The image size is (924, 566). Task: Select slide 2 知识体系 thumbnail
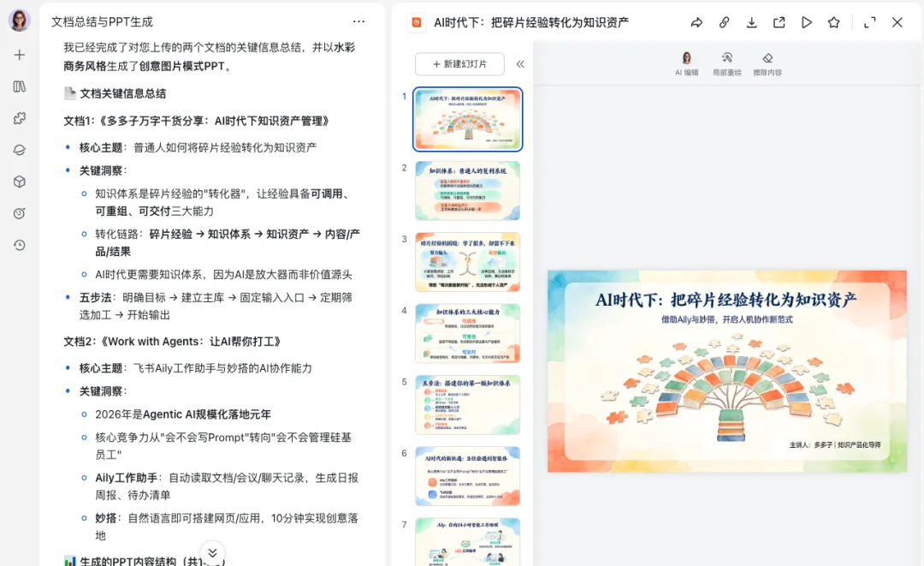click(x=467, y=190)
